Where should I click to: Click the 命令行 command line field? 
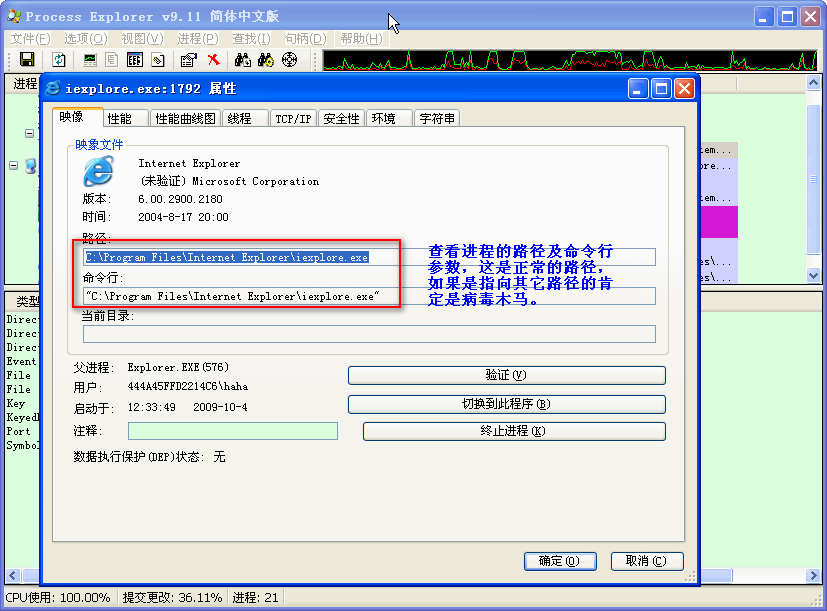[x=369, y=297]
